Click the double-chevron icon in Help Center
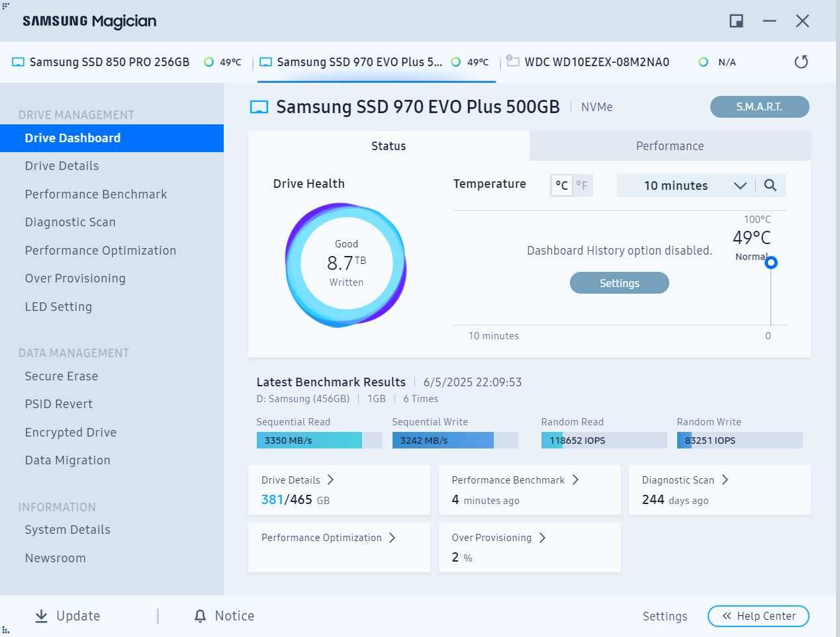 pos(727,616)
